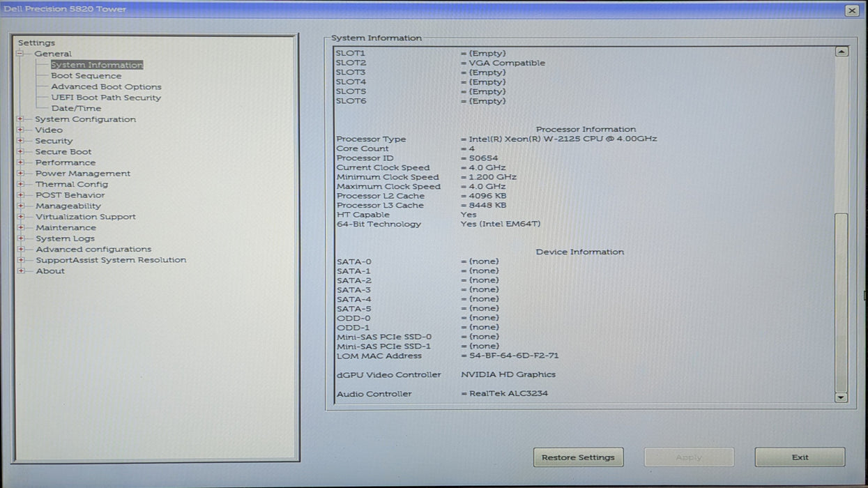Click the HT Capable row
The width and height of the screenshot is (868, 488).
point(406,215)
